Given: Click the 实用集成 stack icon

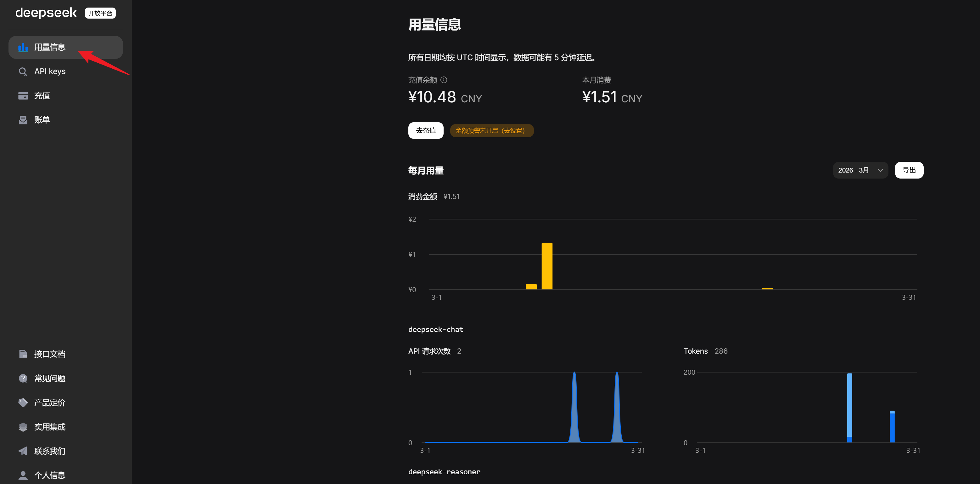Looking at the screenshot, I should pyautogui.click(x=23, y=427).
